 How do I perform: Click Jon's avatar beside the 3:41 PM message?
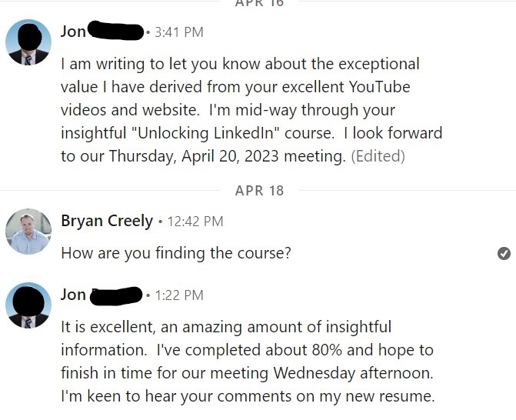[x=28, y=42]
